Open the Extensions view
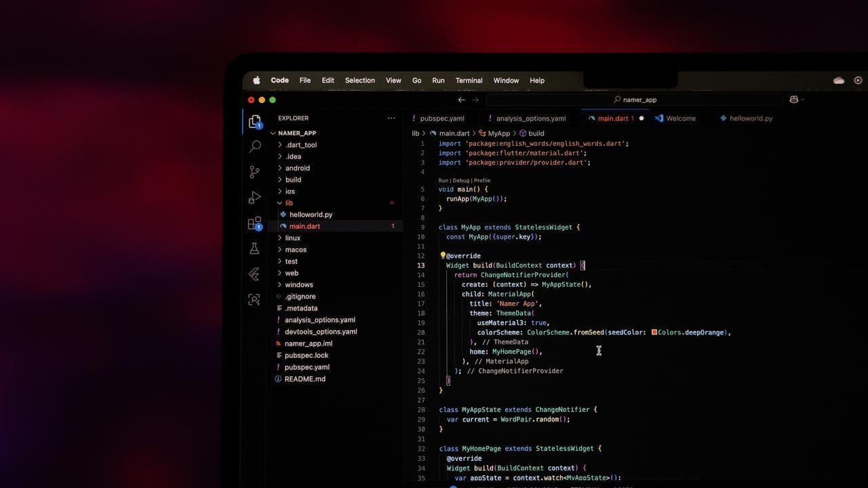Screen dimensions: 868x488 pos(255,224)
